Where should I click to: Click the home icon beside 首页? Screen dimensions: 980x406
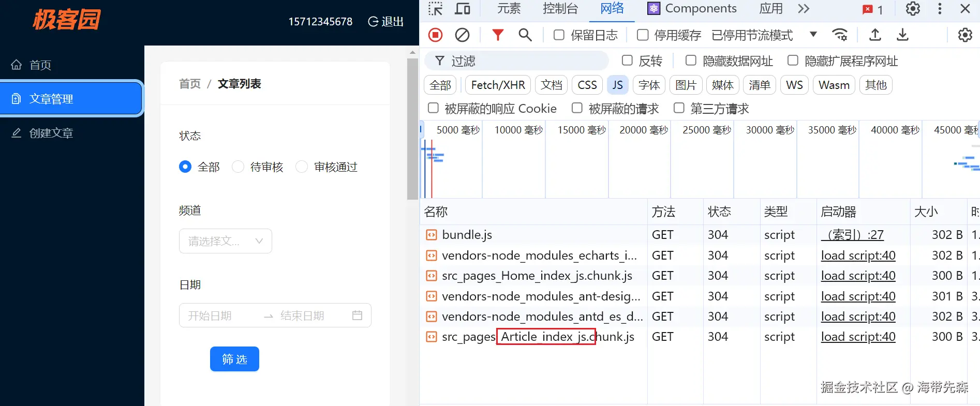tap(17, 65)
